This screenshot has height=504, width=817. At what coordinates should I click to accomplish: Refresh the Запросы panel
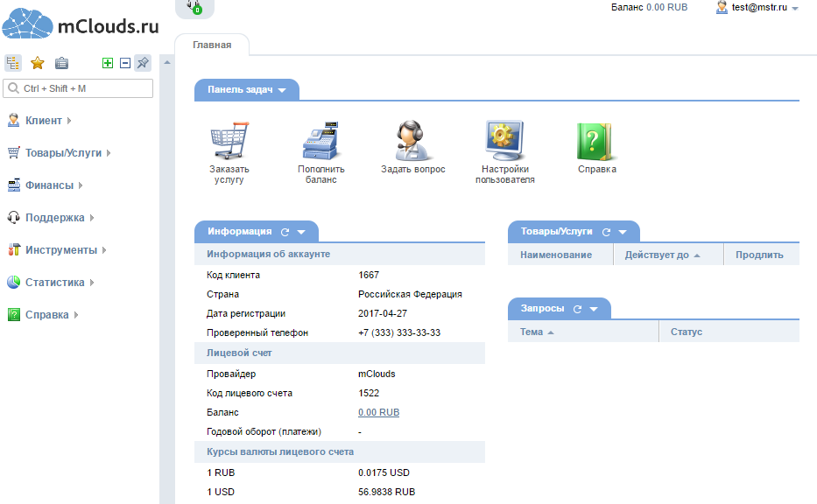(577, 309)
